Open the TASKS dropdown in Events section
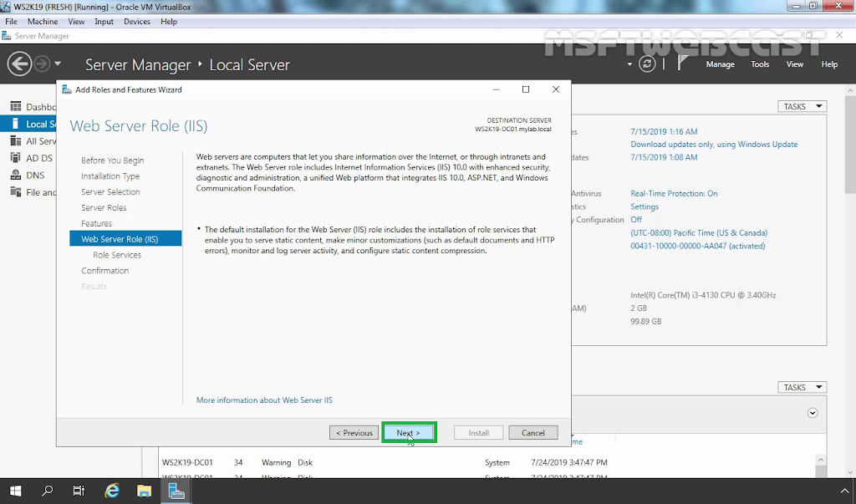856x504 pixels. pos(802,387)
